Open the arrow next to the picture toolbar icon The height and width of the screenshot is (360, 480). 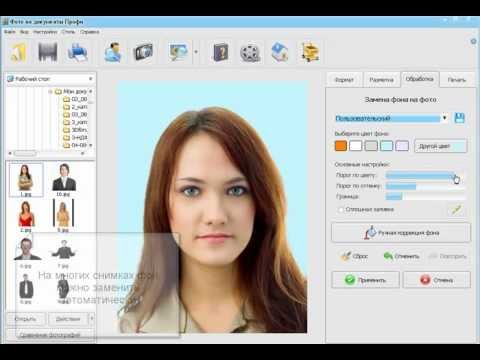196,52
